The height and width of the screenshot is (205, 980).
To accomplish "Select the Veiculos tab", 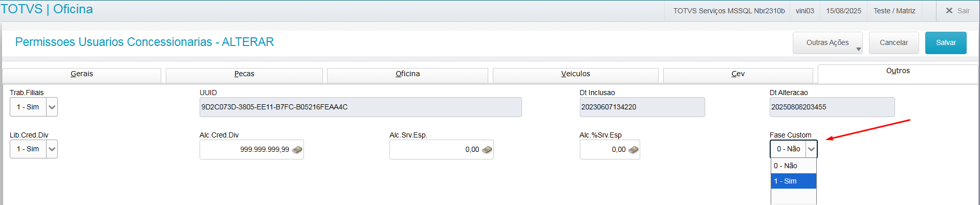I will 575,74.
